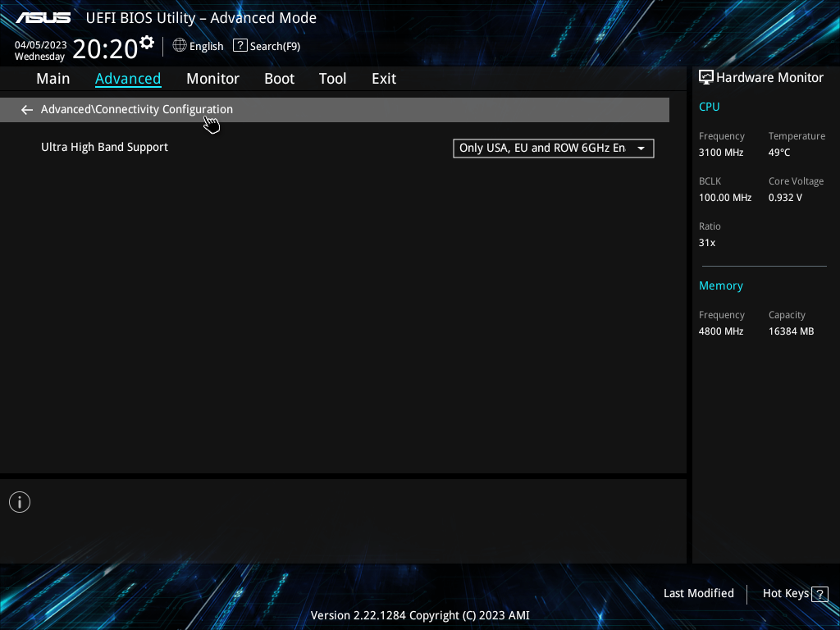840x630 pixels.
Task: Click the Hot Keys question mark icon
Action: 819,593
